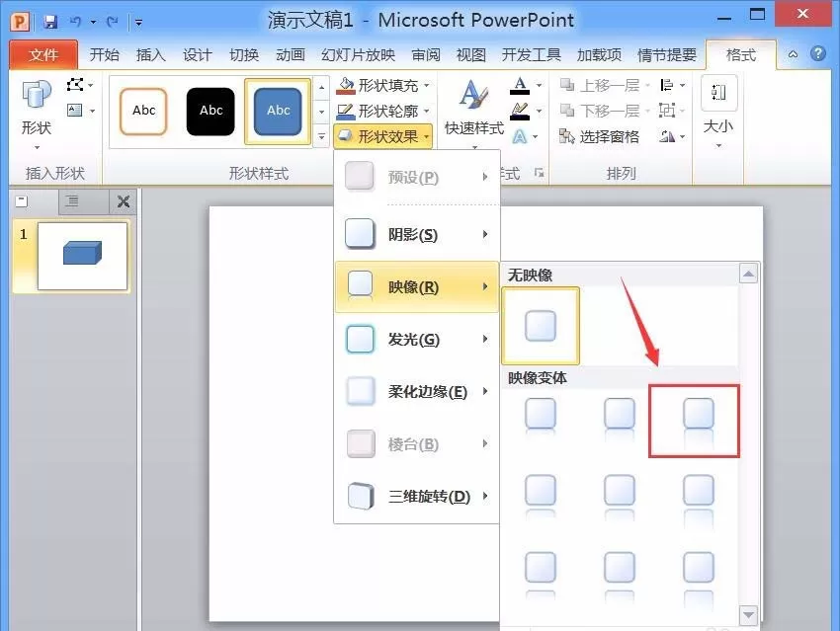This screenshot has width=840, height=631.
Task: Select the black Abc shape style
Action: click(210, 111)
